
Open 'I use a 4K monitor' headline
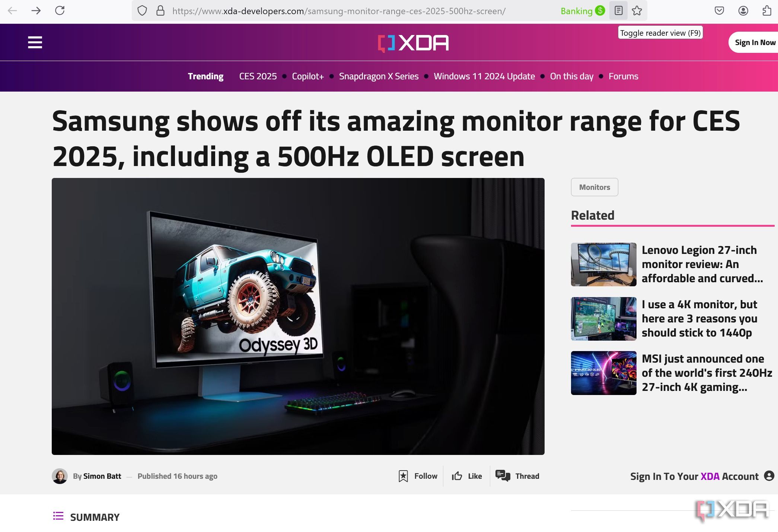coord(699,319)
